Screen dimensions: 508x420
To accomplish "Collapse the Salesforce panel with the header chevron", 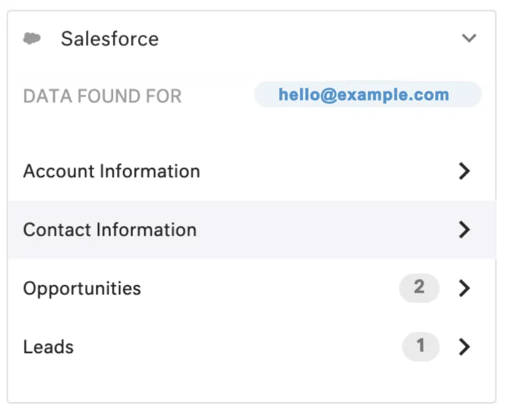I will [469, 38].
